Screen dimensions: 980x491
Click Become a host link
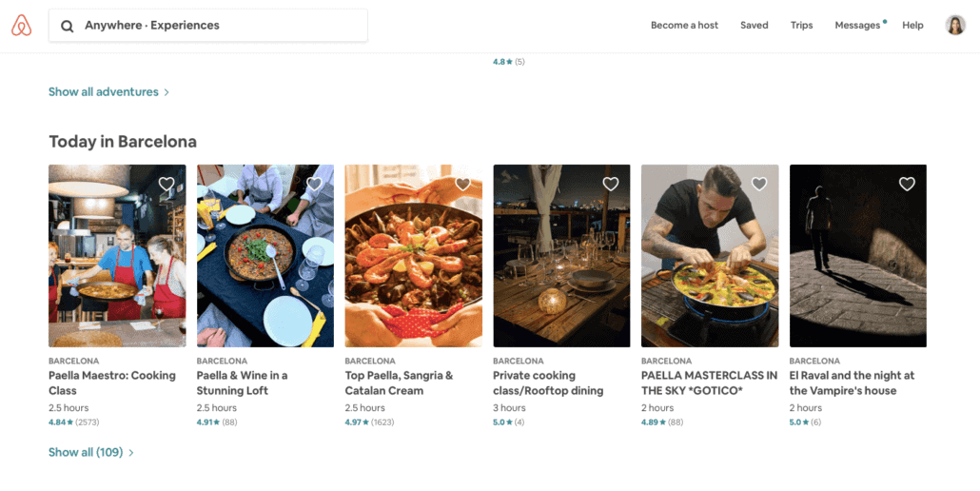pos(684,25)
